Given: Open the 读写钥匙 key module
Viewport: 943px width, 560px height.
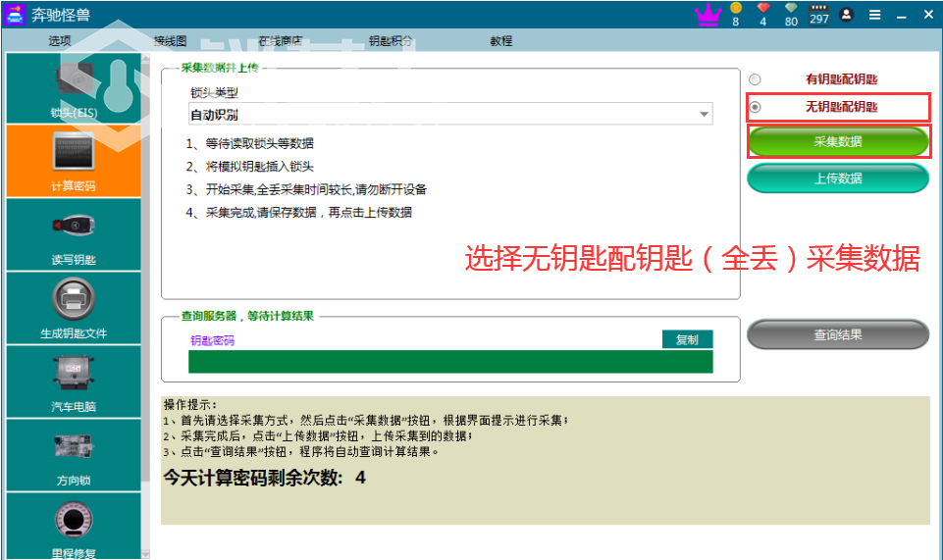Looking at the screenshot, I should [74, 234].
